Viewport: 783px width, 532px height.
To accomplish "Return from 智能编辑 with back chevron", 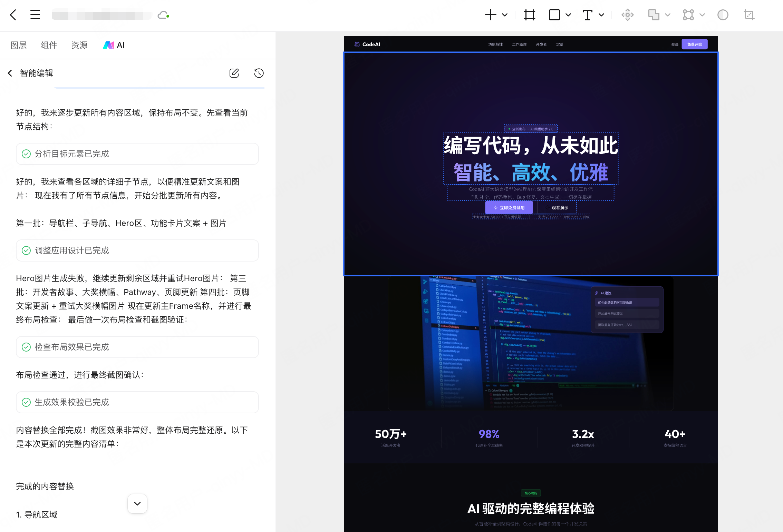I will 10,73.
